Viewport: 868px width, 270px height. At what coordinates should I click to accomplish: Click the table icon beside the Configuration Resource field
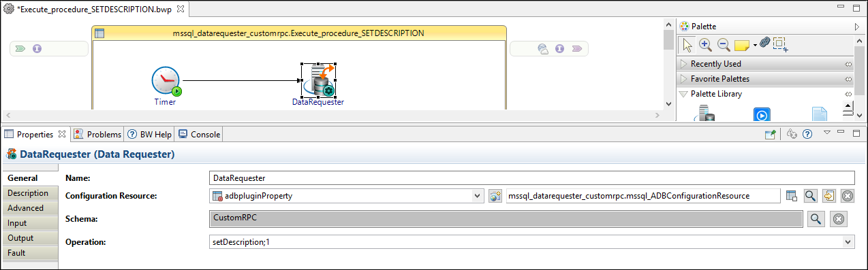[792, 196]
